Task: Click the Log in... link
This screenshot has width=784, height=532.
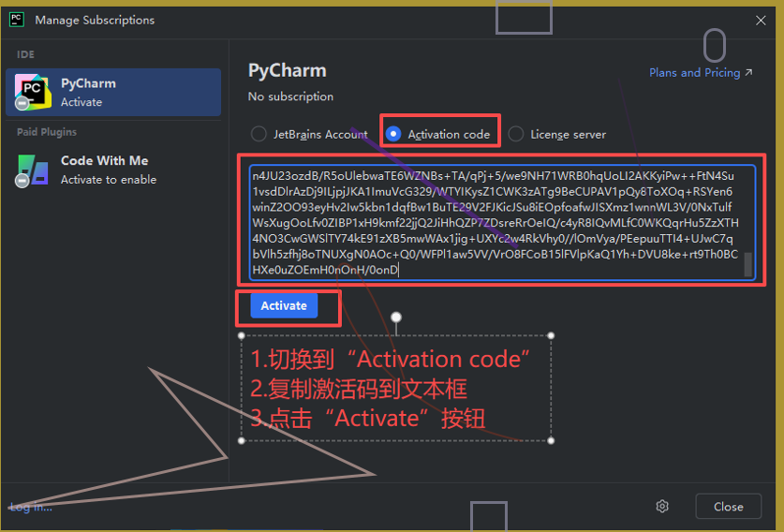Action: click(31, 507)
